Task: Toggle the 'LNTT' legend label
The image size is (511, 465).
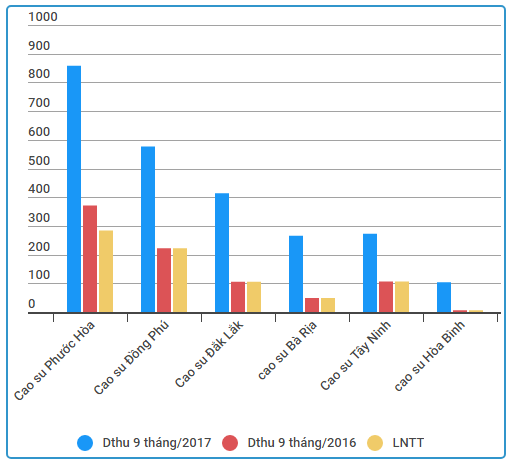Action: 408,443
